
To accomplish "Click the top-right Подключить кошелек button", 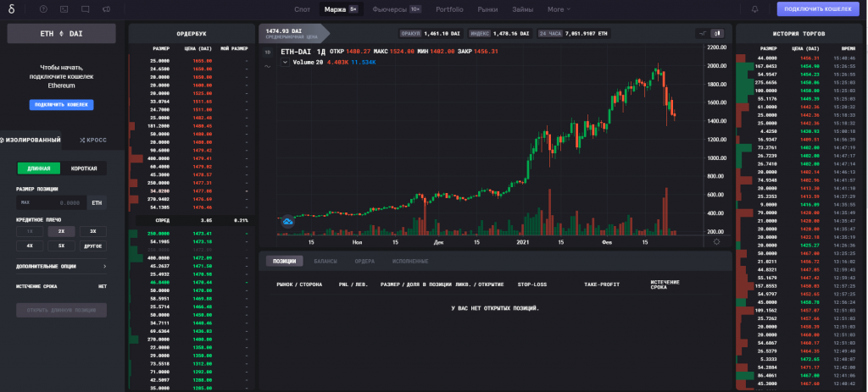I will coord(817,9).
